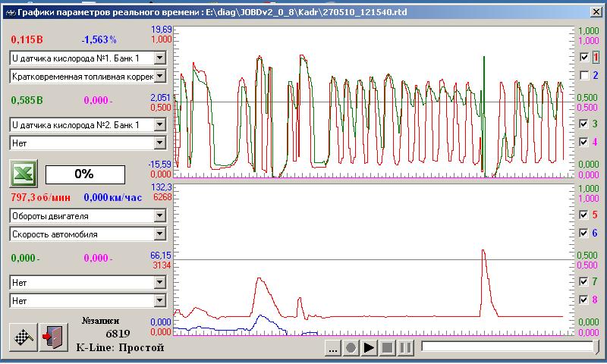Expand 'U датчика кислорода №2. Банк 1' dropdown
The height and width of the screenshot is (364, 607).
159,124
